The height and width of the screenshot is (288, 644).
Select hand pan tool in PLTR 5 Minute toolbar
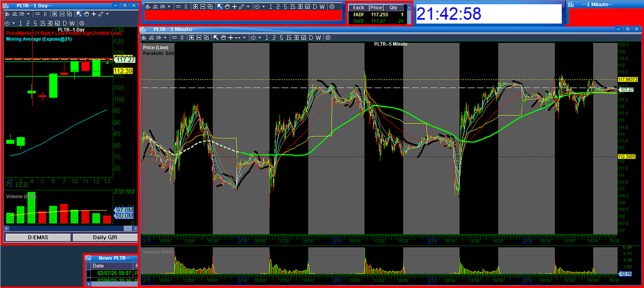pos(223,38)
